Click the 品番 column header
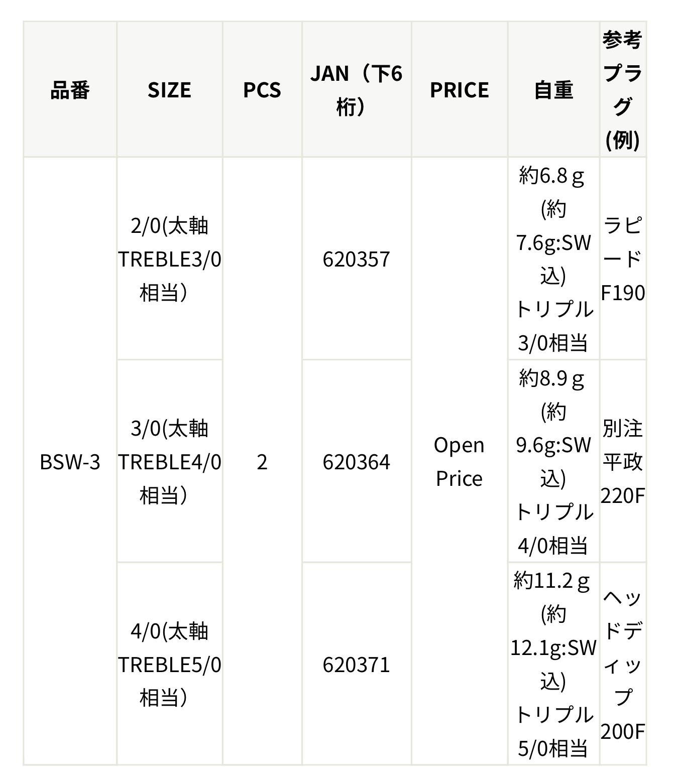 coord(70,90)
